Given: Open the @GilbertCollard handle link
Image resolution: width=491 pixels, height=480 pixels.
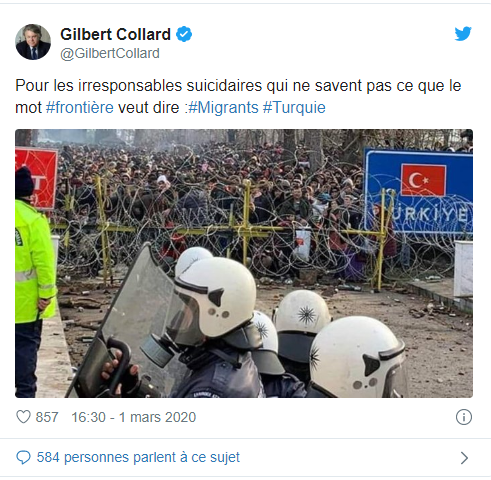Looking at the screenshot, I should click(110, 53).
